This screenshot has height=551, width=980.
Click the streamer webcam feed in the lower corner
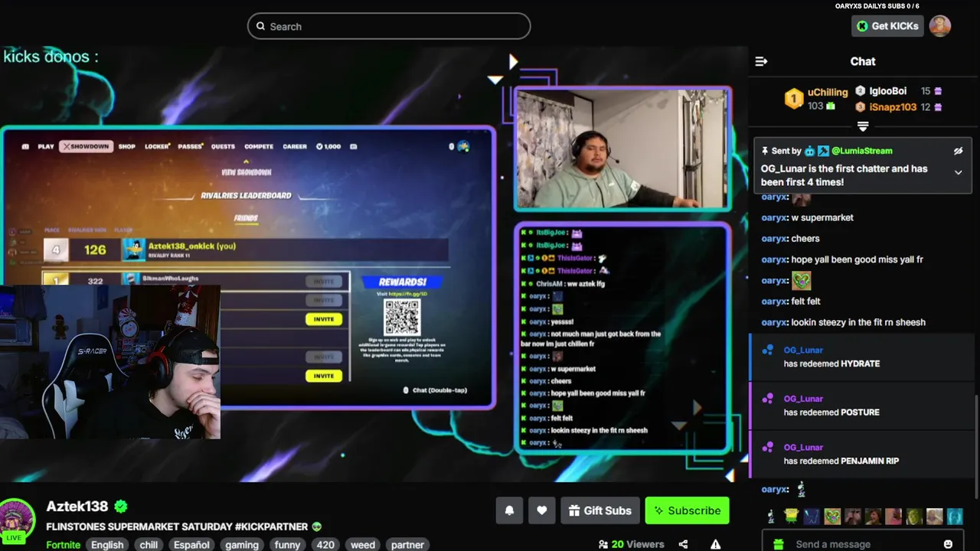click(x=110, y=362)
